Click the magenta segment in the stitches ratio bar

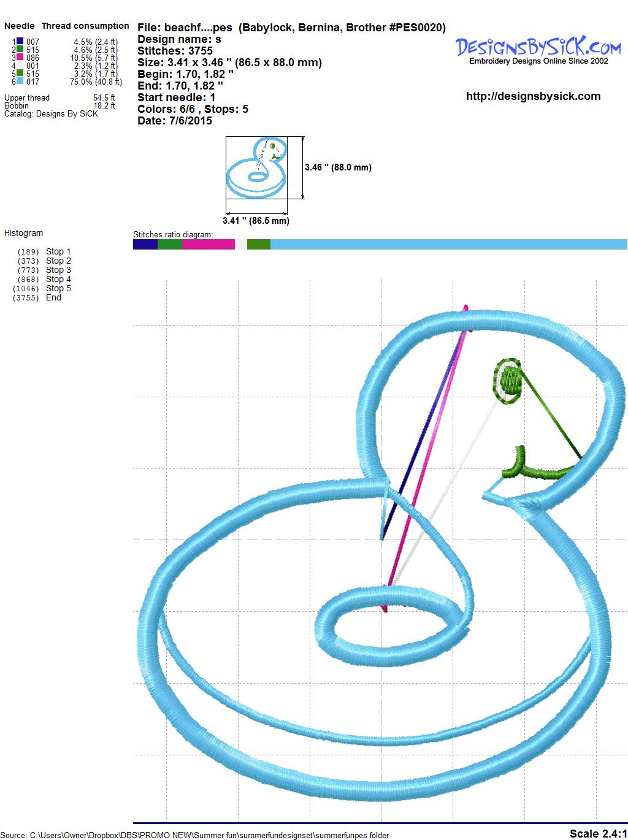click(x=208, y=244)
